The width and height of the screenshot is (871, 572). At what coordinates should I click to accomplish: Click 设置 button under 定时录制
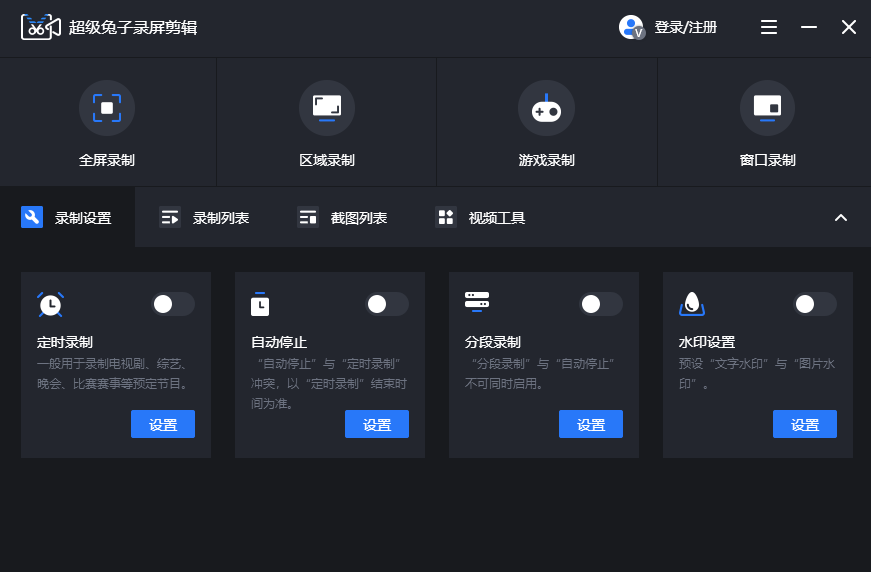(x=163, y=425)
